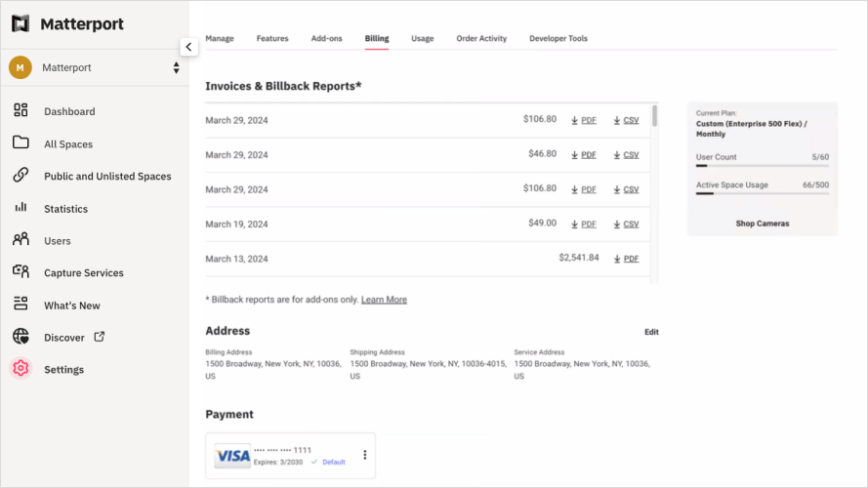Open the Add-ons tab
Viewport: 868px width, 488px height.
coord(327,39)
